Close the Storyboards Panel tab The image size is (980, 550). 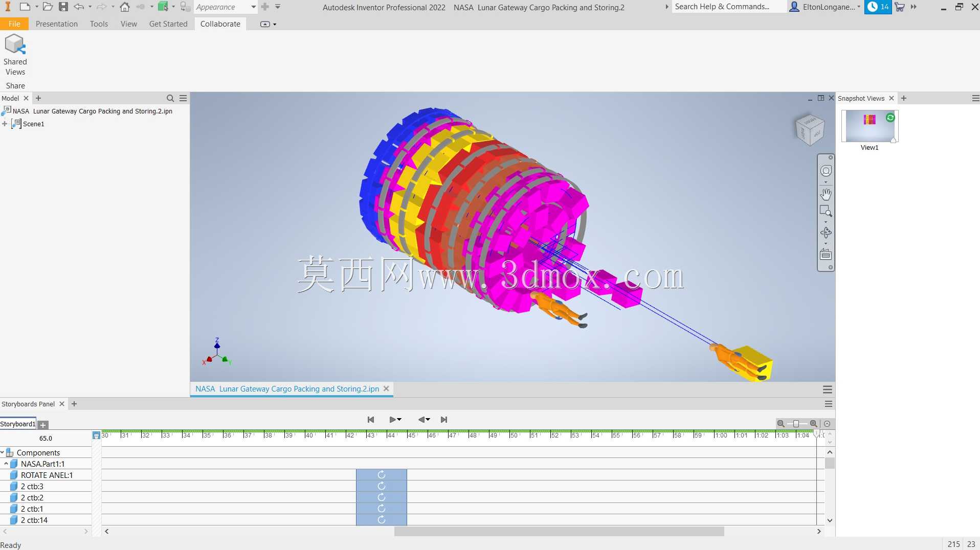pyautogui.click(x=62, y=404)
